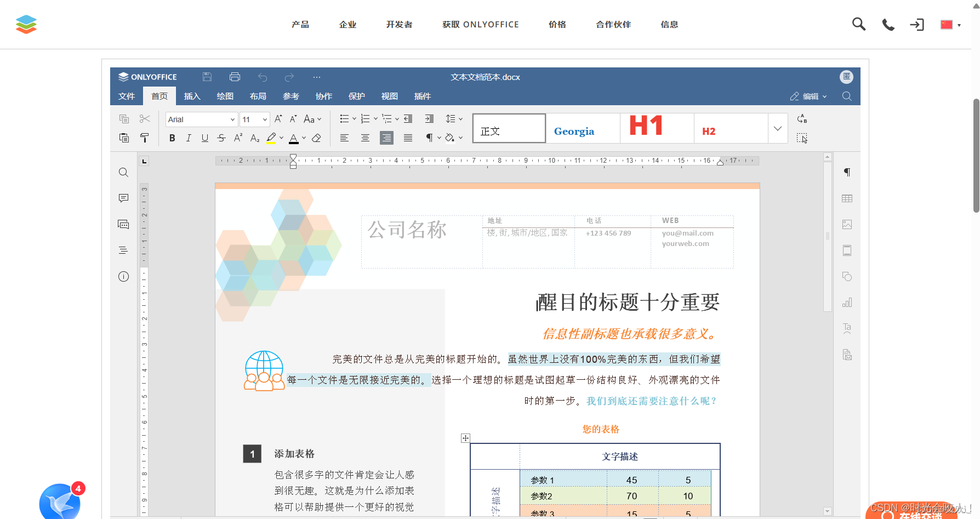Viewport: 980px width, 519px height.
Task: Open 获取 ONLYOFFICE link
Action: [x=481, y=24]
